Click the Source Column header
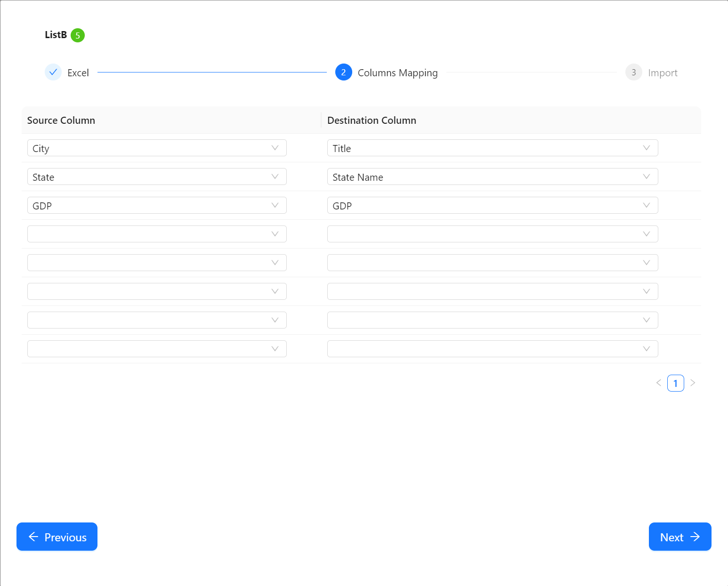The width and height of the screenshot is (728, 586). (61, 120)
